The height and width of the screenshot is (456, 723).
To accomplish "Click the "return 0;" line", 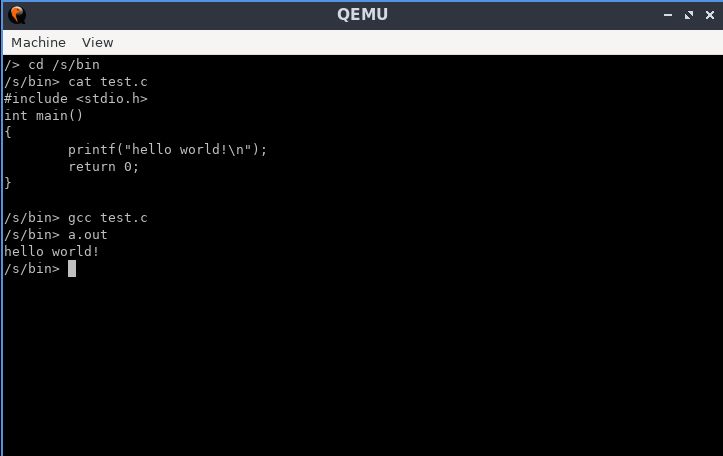I will pyautogui.click(x=103, y=166).
